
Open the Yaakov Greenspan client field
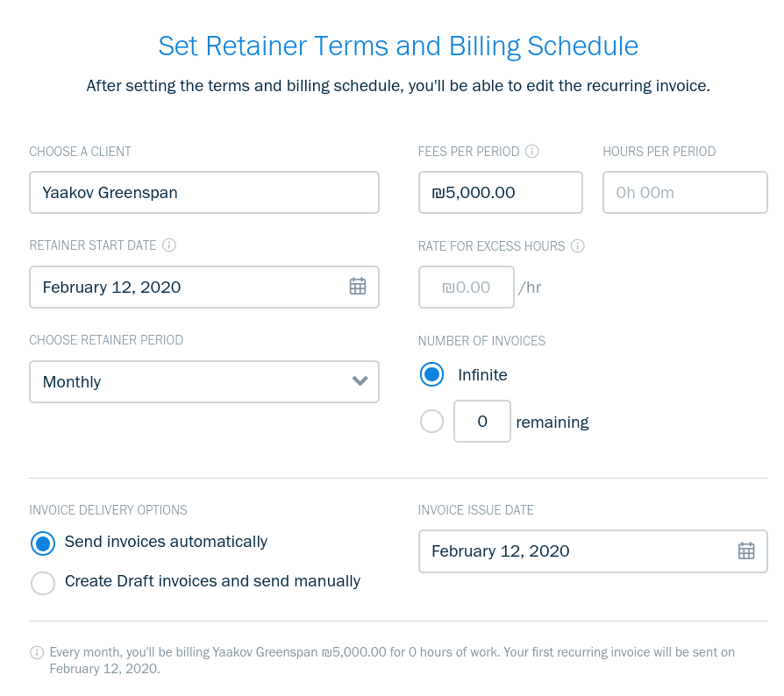click(203, 193)
